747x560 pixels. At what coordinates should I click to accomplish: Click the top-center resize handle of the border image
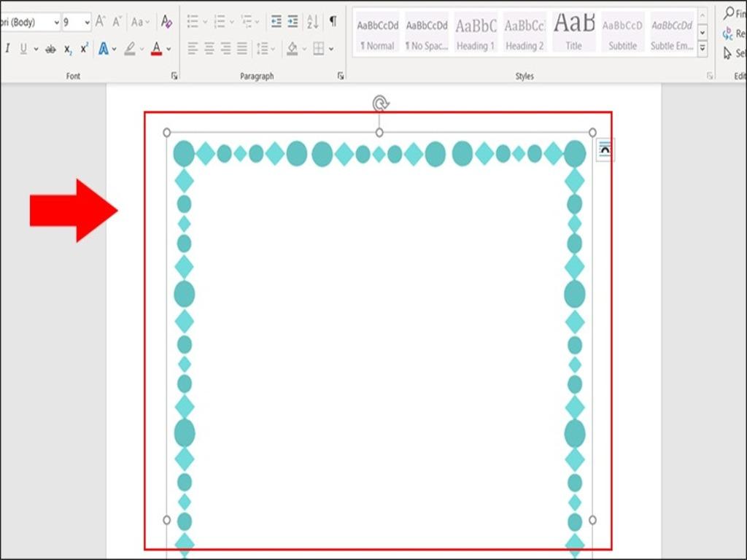[379, 132]
